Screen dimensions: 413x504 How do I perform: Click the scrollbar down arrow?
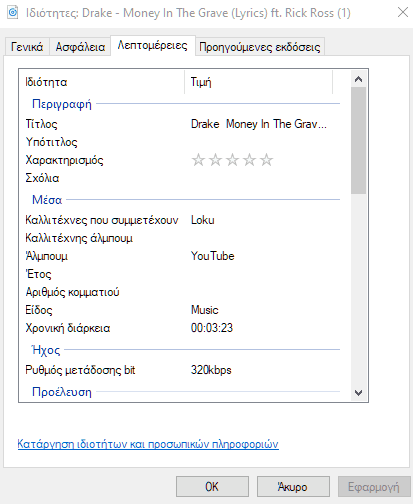(358, 392)
